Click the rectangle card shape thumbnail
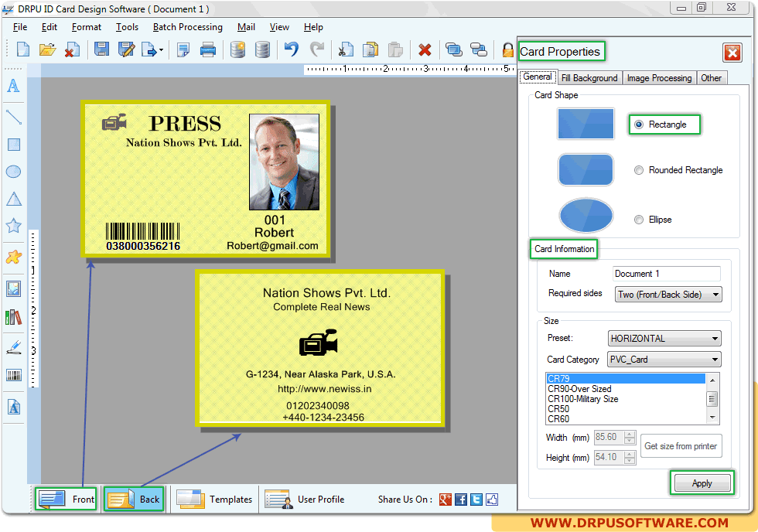 click(x=586, y=124)
